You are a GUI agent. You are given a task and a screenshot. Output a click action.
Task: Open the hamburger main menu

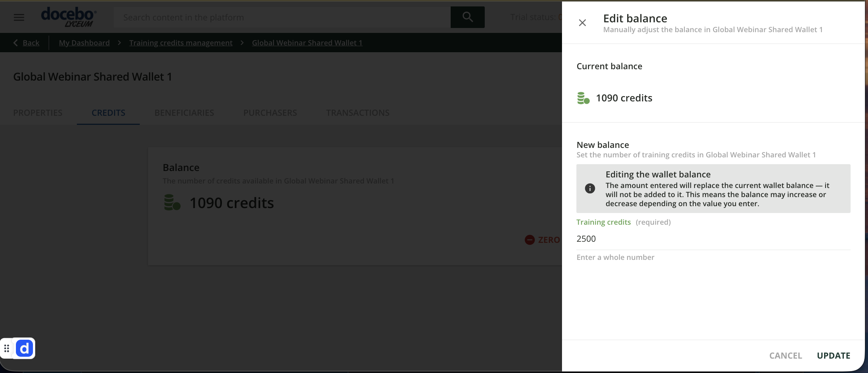[19, 17]
